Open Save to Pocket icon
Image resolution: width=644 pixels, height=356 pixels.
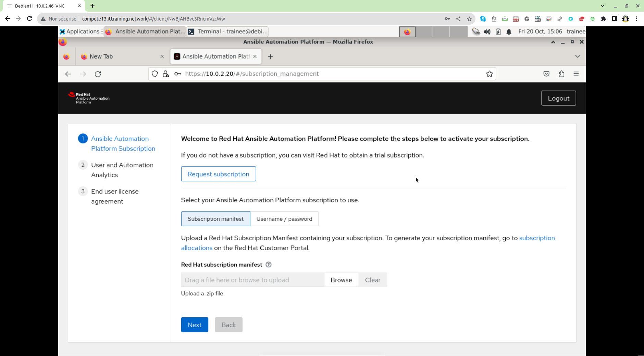[x=546, y=74]
